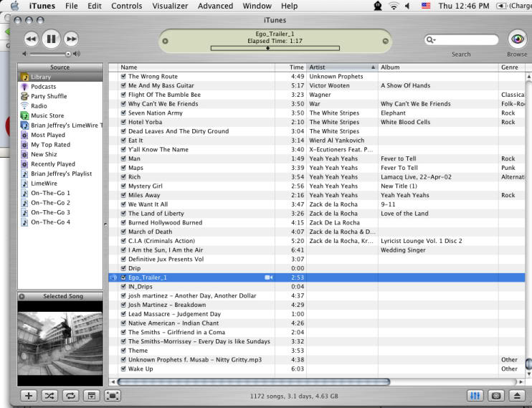Turn on the visualizer button
The width and height of the screenshot is (532, 408).
click(x=496, y=396)
